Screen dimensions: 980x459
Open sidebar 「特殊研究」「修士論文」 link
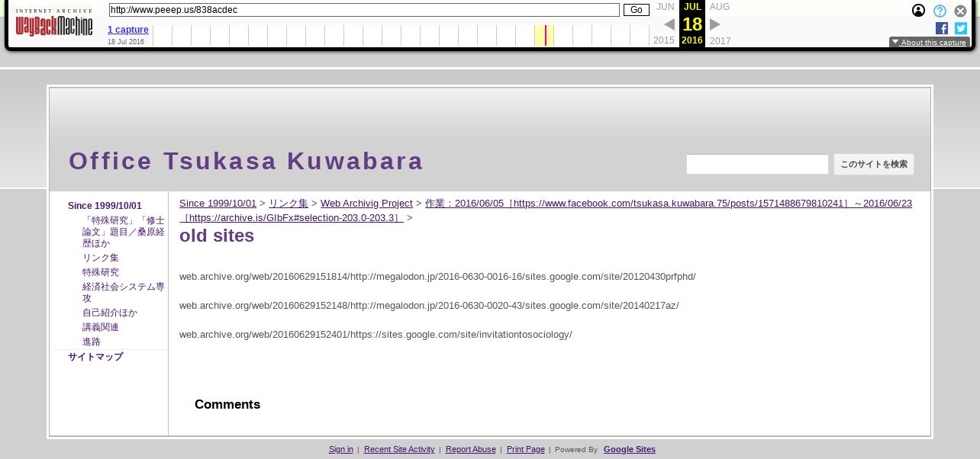pyautogui.click(x=124, y=232)
